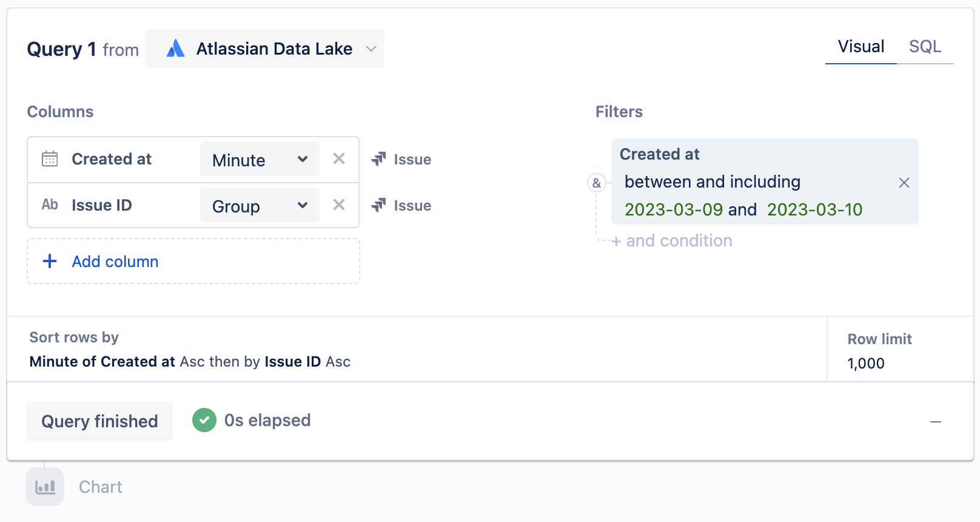This screenshot has height=522, width=980.
Task: Click the Ab text-type icon
Action: click(x=50, y=205)
